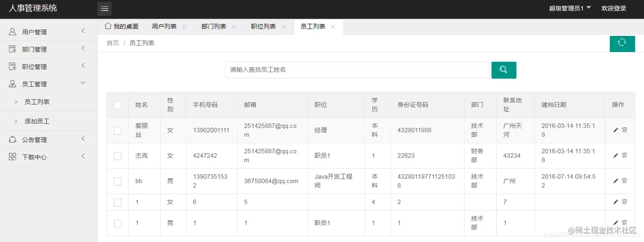Collapse 员工管理 menu chevron
The width and height of the screenshot is (644, 242).
pyautogui.click(x=83, y=83)
